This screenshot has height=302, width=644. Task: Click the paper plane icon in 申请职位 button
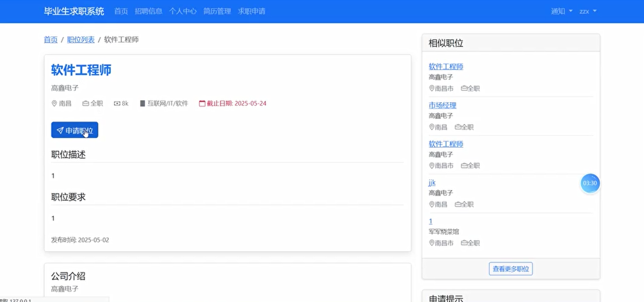[x=60, y=130]
